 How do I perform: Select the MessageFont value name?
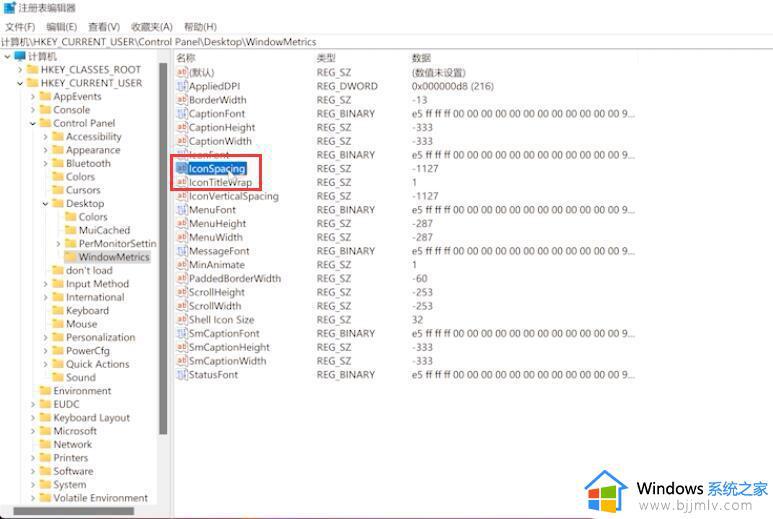click(219, 251)
